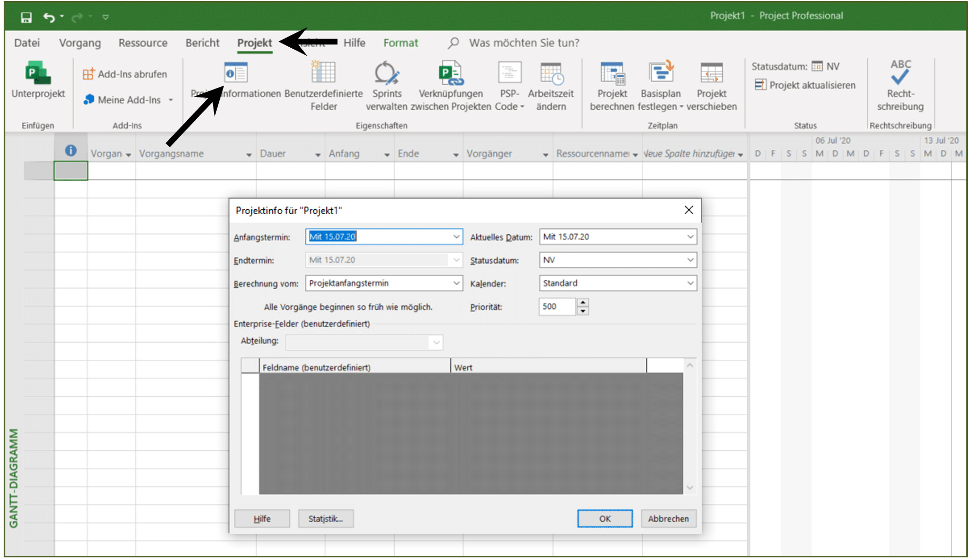Open the Dauer column dropdown

click(318, 155)
